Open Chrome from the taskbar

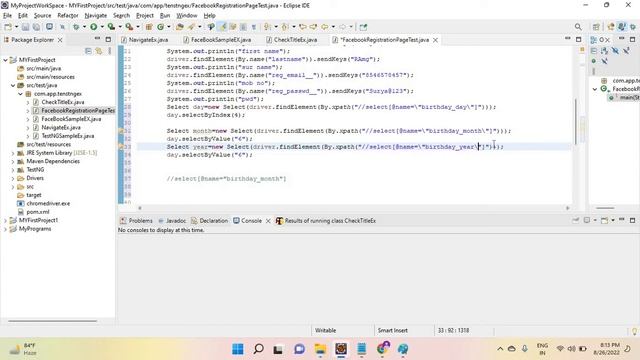click(x=382, y=348)
